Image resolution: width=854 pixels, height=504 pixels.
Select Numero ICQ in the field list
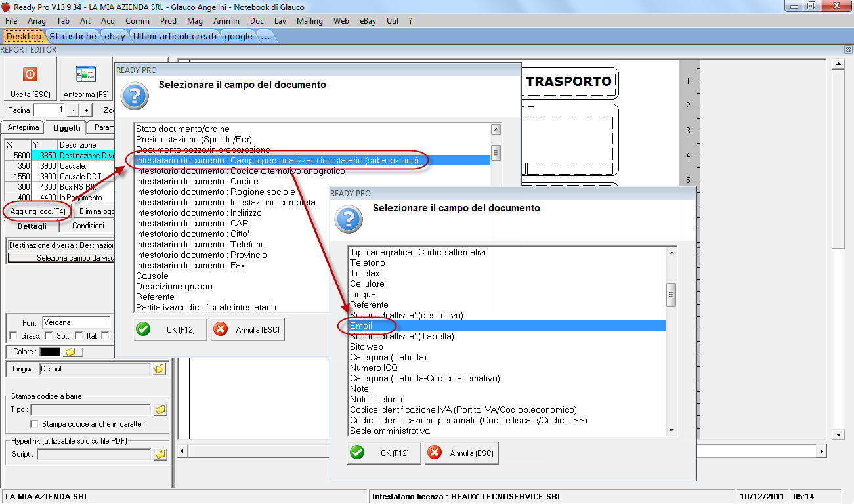click(507, 367)
